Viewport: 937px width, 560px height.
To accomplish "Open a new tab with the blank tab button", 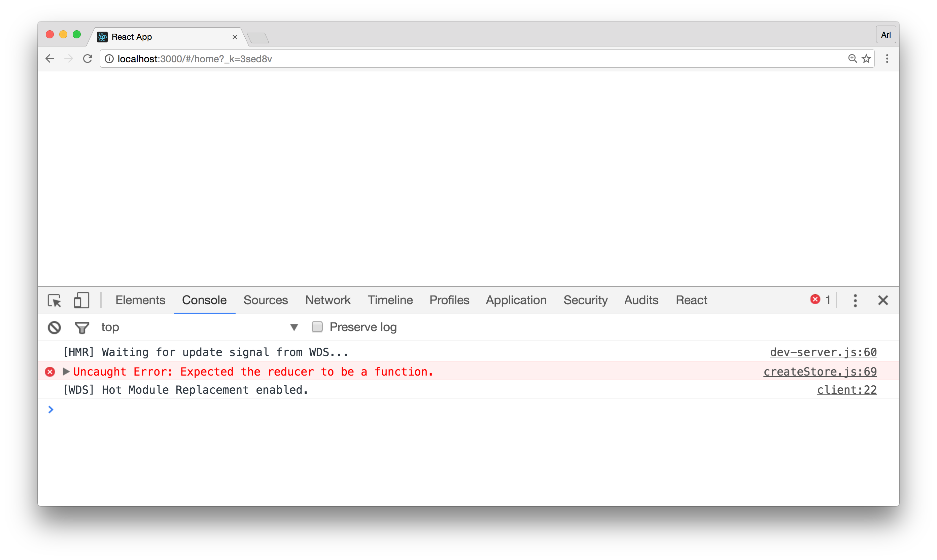I will point(258,38).
